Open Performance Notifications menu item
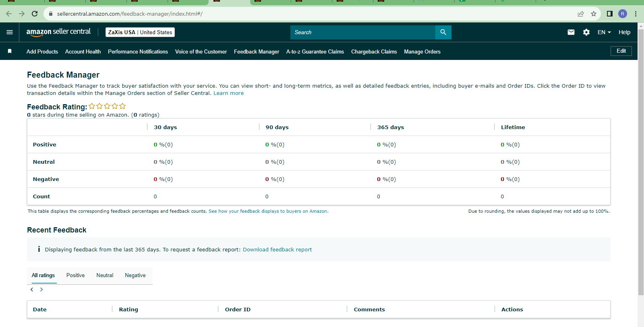The height and width of the screenshot is (327, 644). (138, 51)
